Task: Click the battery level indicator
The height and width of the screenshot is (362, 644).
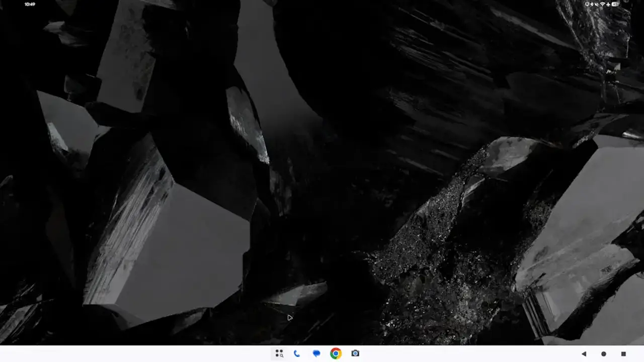Action: click(615, 4)
